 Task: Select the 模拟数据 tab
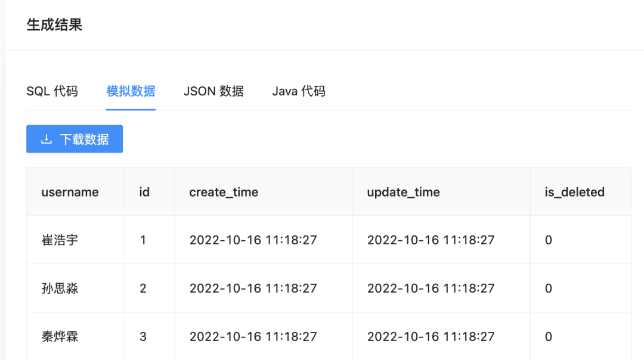[131, 91]
